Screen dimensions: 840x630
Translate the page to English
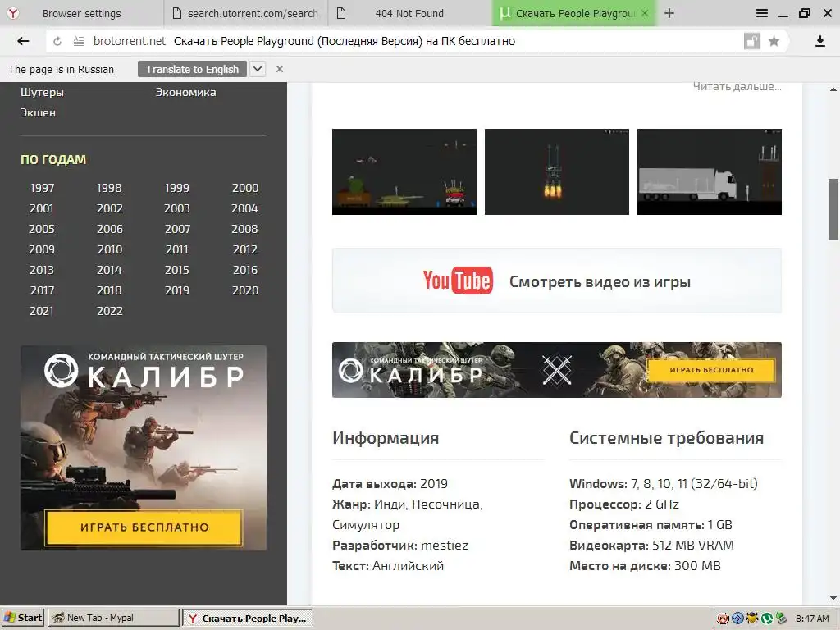click(x=192, y=69)
